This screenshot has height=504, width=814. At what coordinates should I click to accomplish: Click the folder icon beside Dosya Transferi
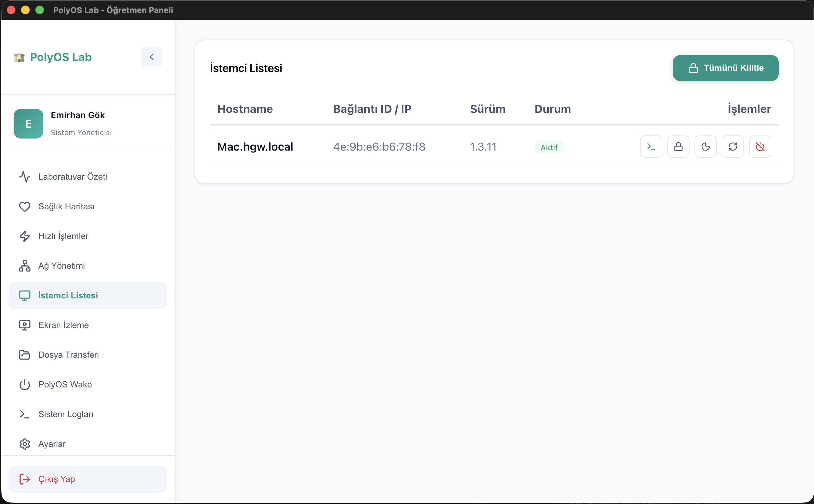click(25, 355)
